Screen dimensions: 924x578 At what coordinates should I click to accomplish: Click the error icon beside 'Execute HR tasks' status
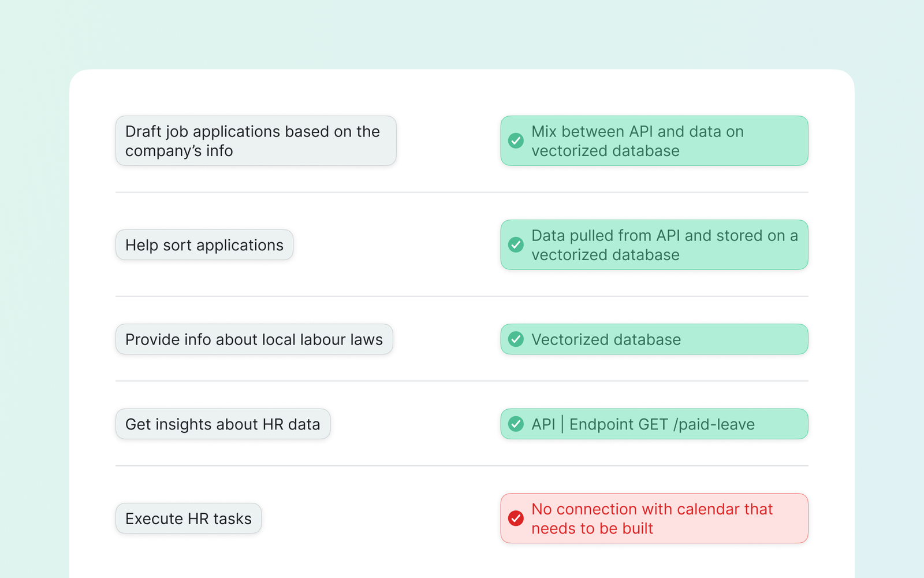516,518
